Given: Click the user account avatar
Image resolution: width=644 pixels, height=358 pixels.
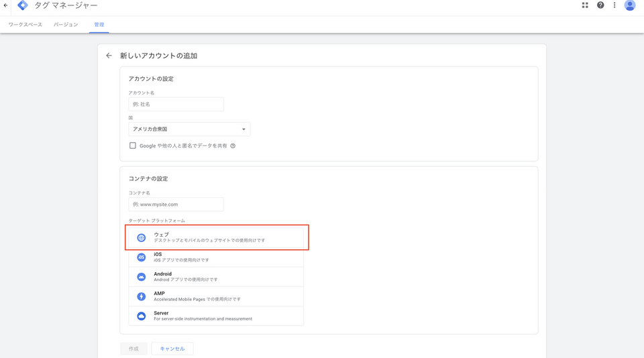Looking at the screenshot, I should click(630, 5).
